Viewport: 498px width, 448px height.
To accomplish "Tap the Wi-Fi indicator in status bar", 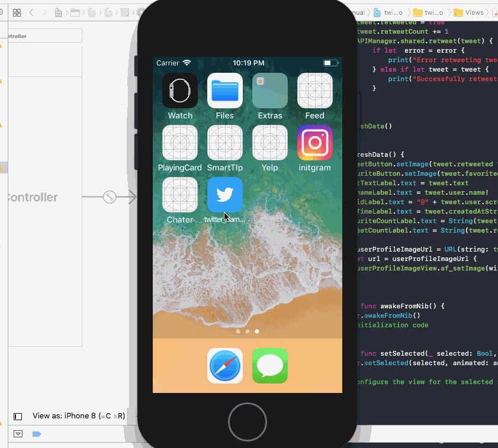I will point(187,63).
